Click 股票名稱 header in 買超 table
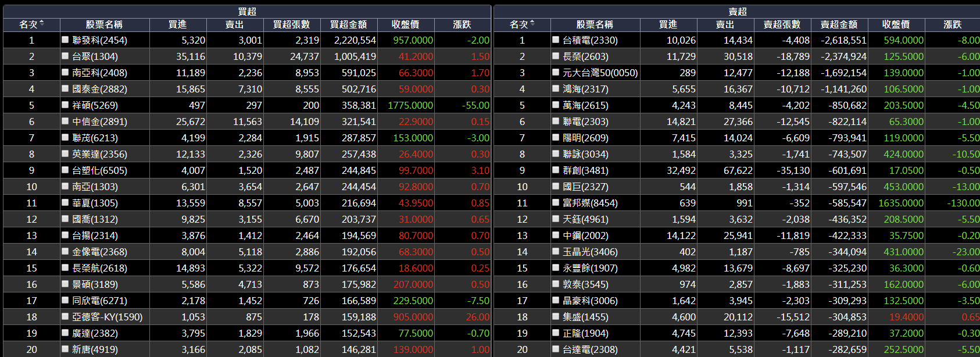980x357 pixels. coord(105,24)
